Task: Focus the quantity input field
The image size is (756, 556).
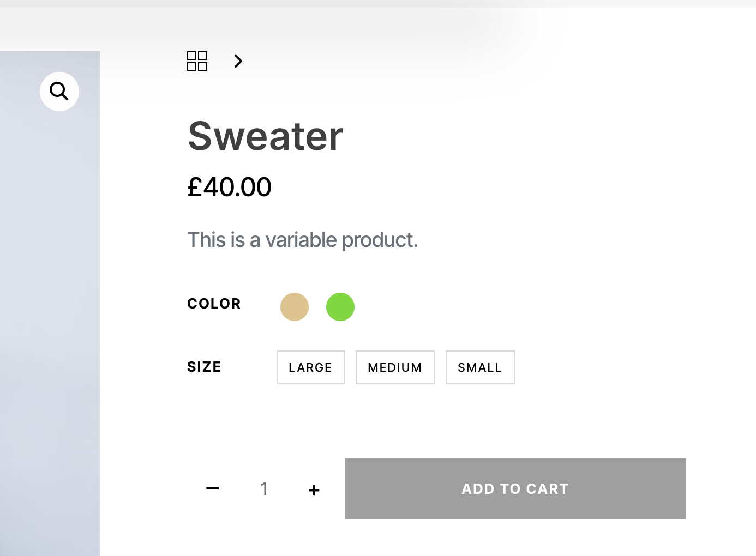Action: pyautogui.click(x=264, y=488)
